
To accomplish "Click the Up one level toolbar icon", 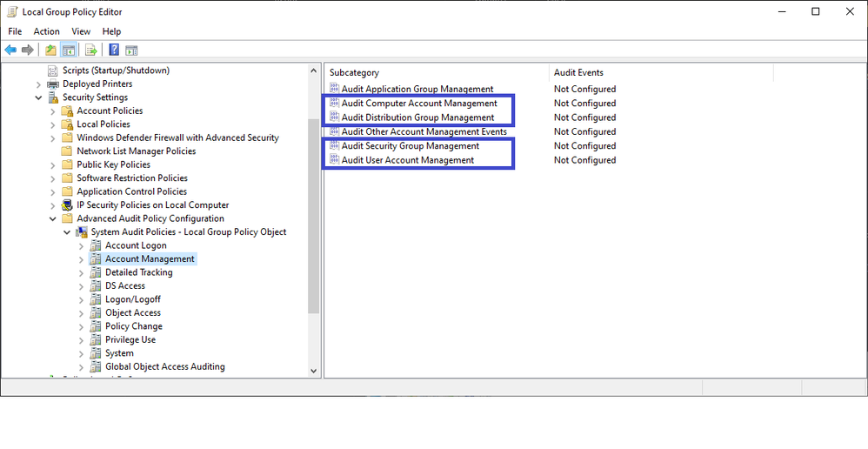I will 51,50.
